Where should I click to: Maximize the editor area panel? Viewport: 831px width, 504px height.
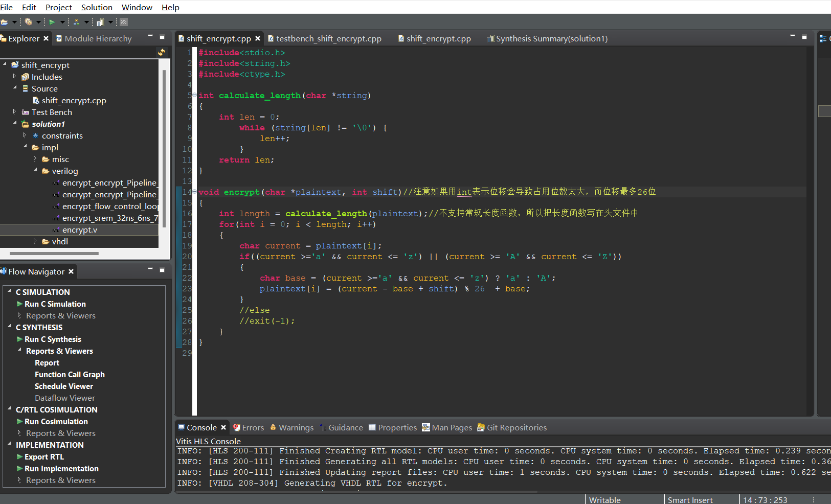(804, 36)
